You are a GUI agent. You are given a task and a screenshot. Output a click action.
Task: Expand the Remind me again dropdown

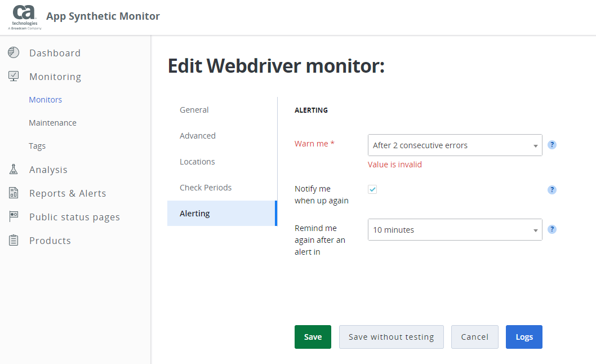(455, 230)
